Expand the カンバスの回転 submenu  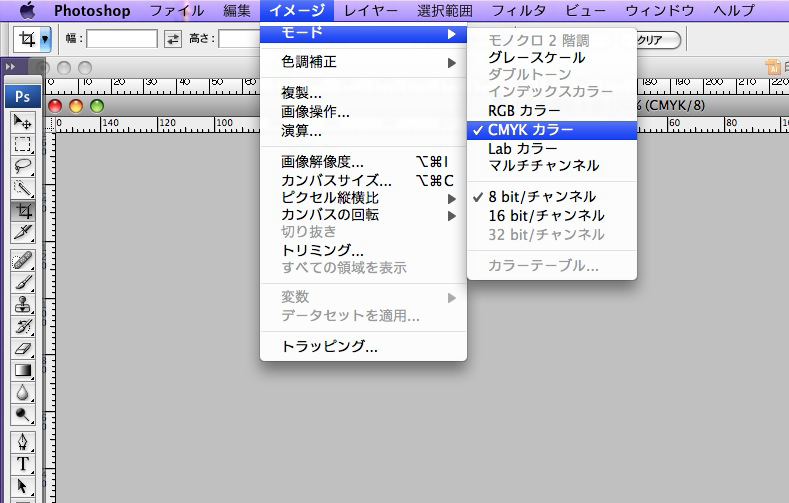(x=363, y=215)
